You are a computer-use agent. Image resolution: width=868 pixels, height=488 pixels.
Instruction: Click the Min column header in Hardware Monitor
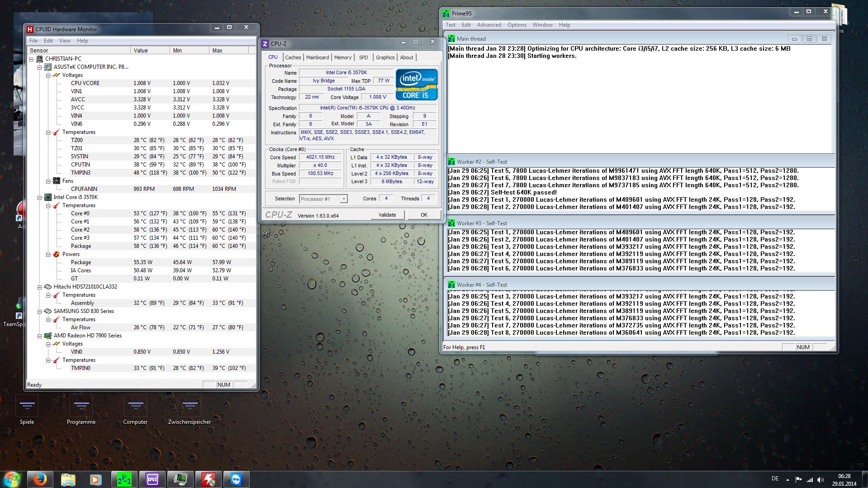tap(189, 50)
